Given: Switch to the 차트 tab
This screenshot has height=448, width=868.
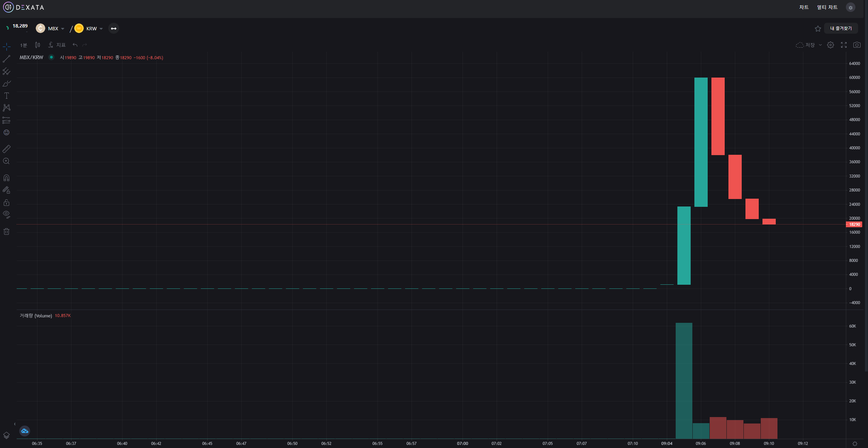Looking at the screenshot, I should (x=804, y=7).
